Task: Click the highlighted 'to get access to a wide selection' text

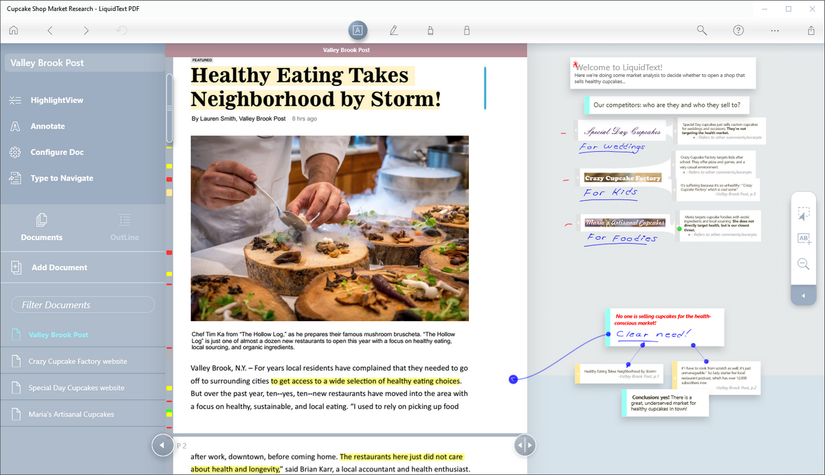Action: point(366,381)
